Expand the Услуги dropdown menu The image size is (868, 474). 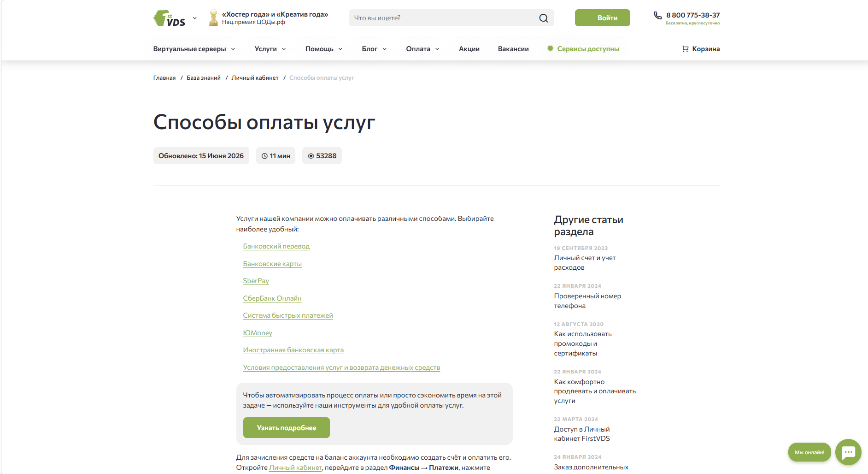270,49
